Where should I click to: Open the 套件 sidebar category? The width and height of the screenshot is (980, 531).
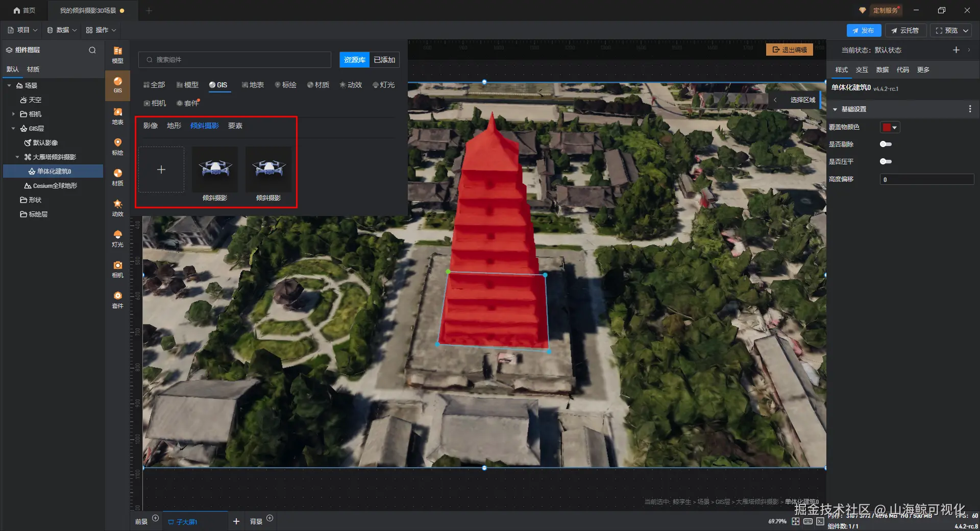coord(117,300)
